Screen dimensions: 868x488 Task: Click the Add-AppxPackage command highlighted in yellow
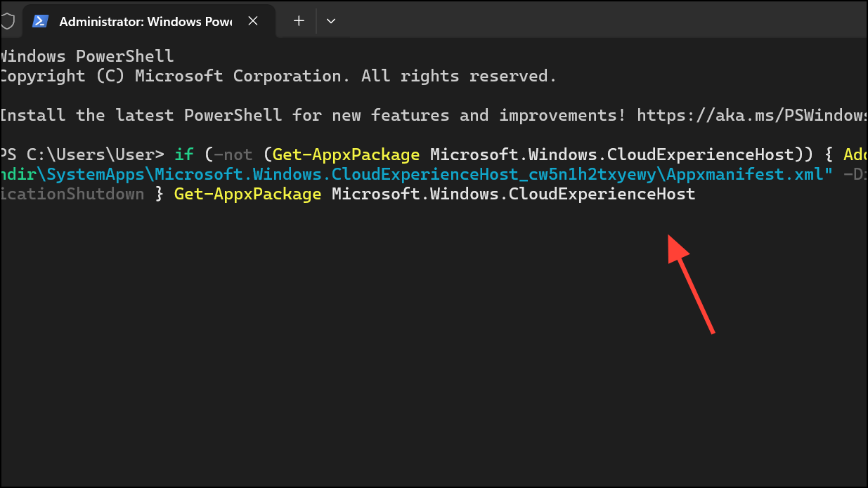855,154
